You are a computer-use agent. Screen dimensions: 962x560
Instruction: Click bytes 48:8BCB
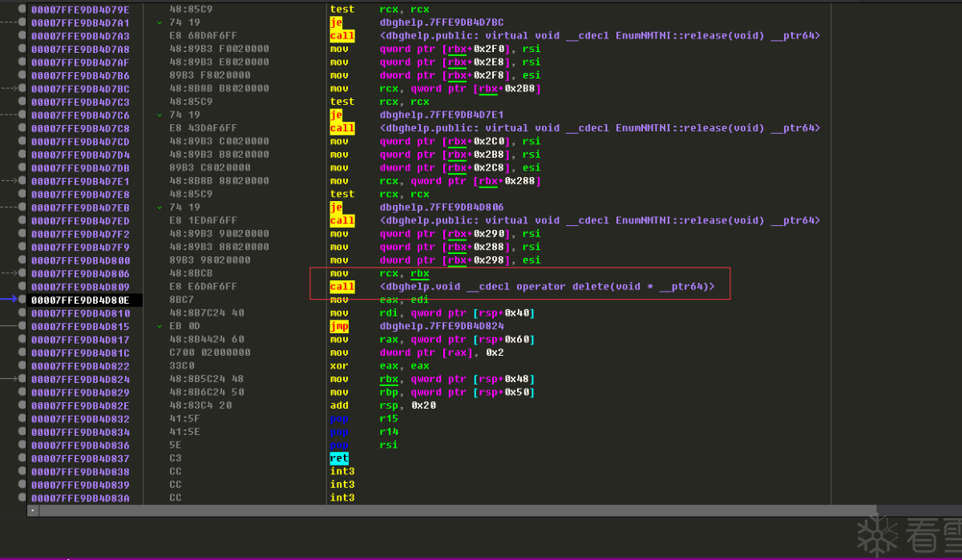coord(191,273)
